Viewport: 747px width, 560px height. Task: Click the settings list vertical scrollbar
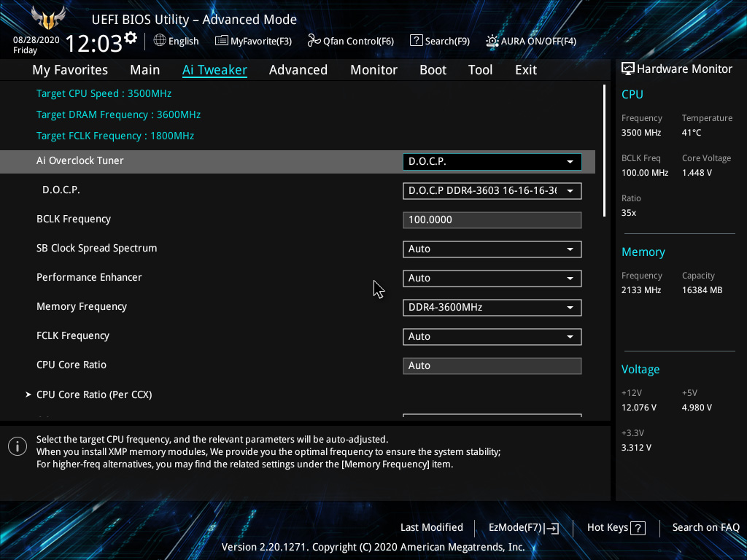604,150
